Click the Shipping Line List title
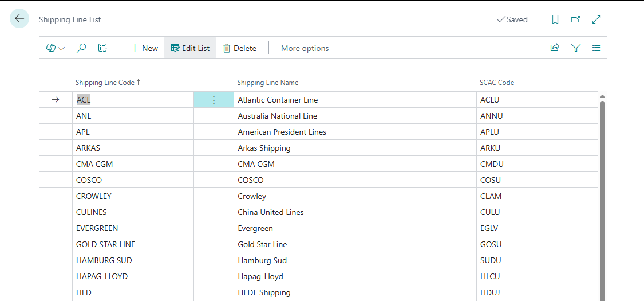This screenshot has height=301, width=644. [70, 19]
